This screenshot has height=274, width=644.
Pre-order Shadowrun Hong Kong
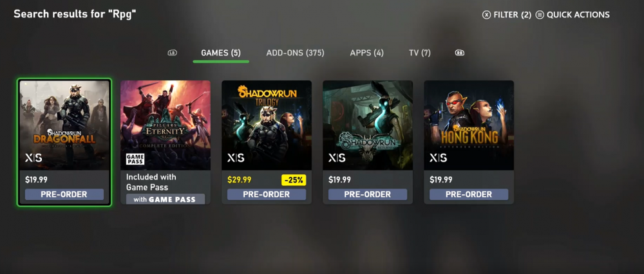pos(469,194)
